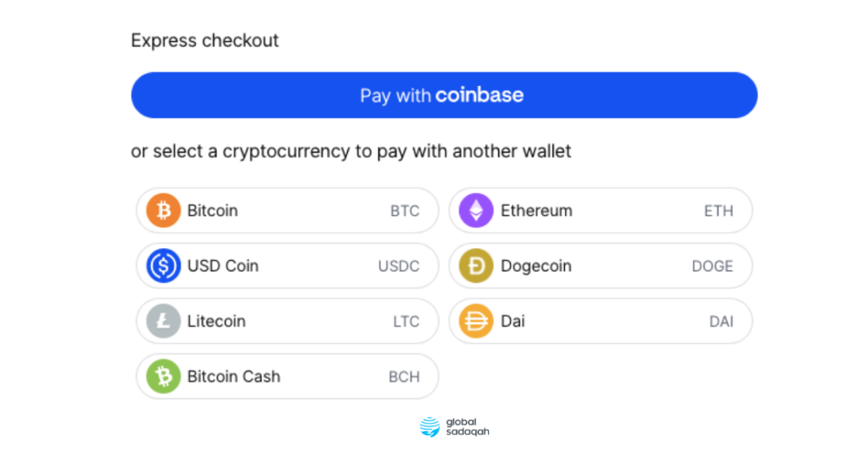
Task: Click the GlobalSadaqah logo icon
Action: point(429,425)
